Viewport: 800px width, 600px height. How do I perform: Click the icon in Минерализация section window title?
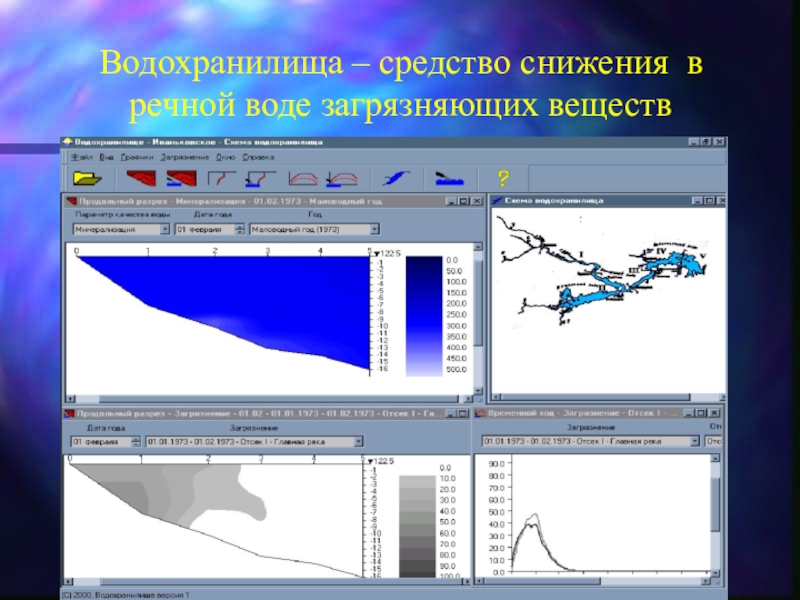(x=71, y=201)
